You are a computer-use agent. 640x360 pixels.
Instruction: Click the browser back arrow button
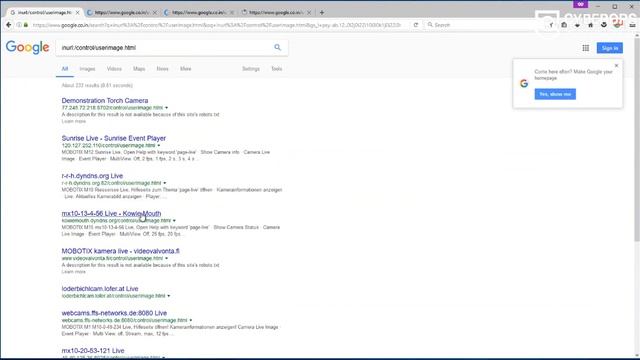coord(9,25)
